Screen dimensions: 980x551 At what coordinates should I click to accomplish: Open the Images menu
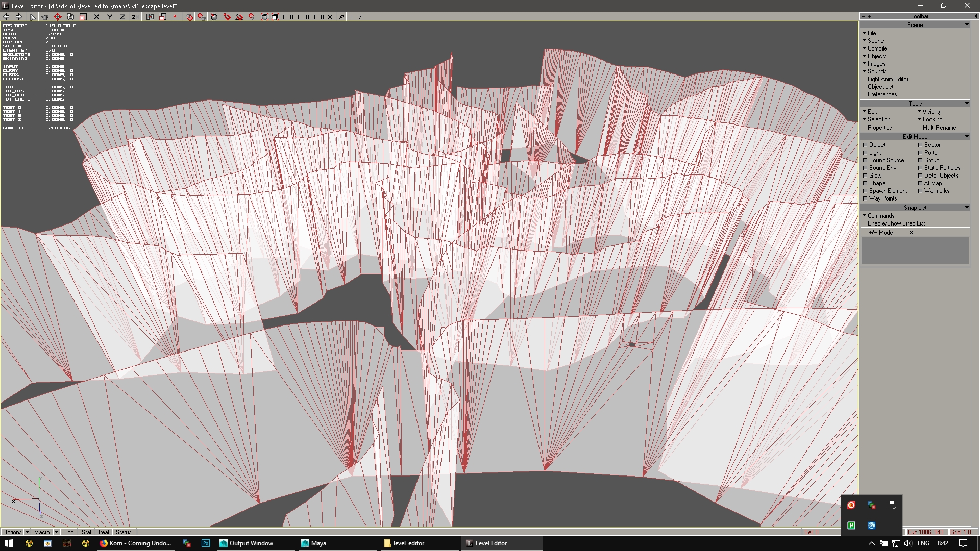(x=876, y=64)
